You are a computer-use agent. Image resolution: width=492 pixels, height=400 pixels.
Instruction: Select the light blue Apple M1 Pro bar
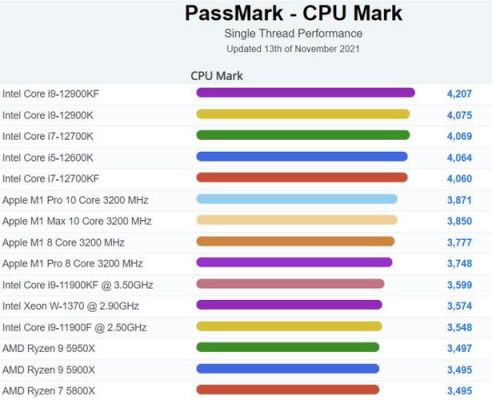pos(297,199)
